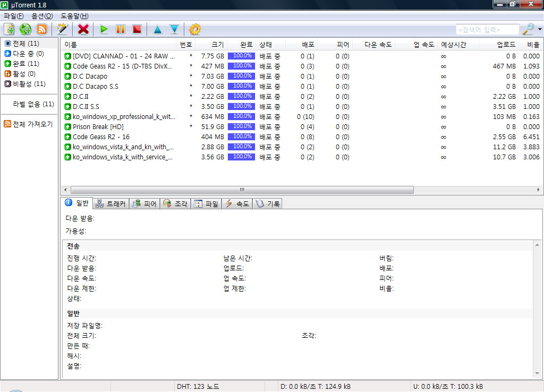Click the 6.451 ratio value
544x392 pixels.
[531, 137]
